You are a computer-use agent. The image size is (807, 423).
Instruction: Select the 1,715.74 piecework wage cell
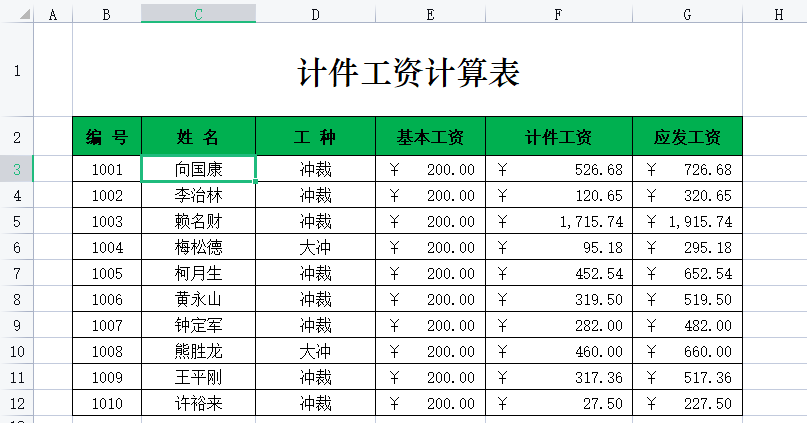(x=558, y=221)
